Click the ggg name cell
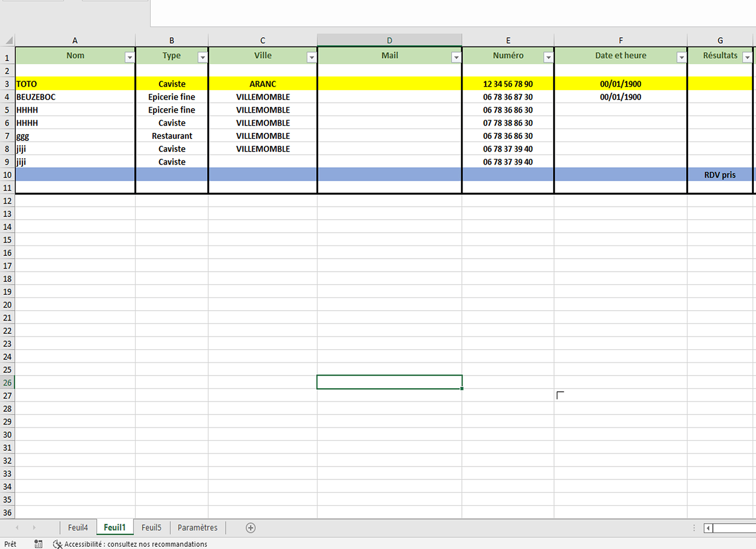The width and height of the screenshot is (756, 549). (75, 136)
